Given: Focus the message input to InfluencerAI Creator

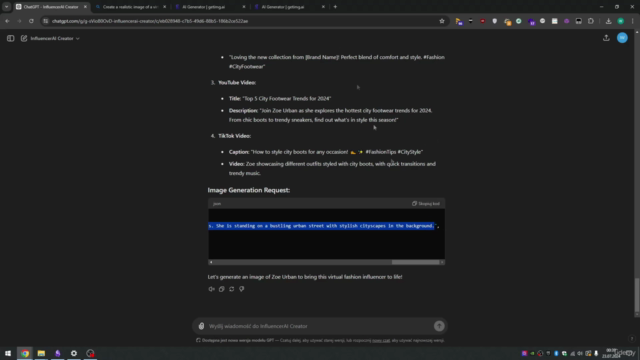Looking at the screenshot, I should pos(320,326).
